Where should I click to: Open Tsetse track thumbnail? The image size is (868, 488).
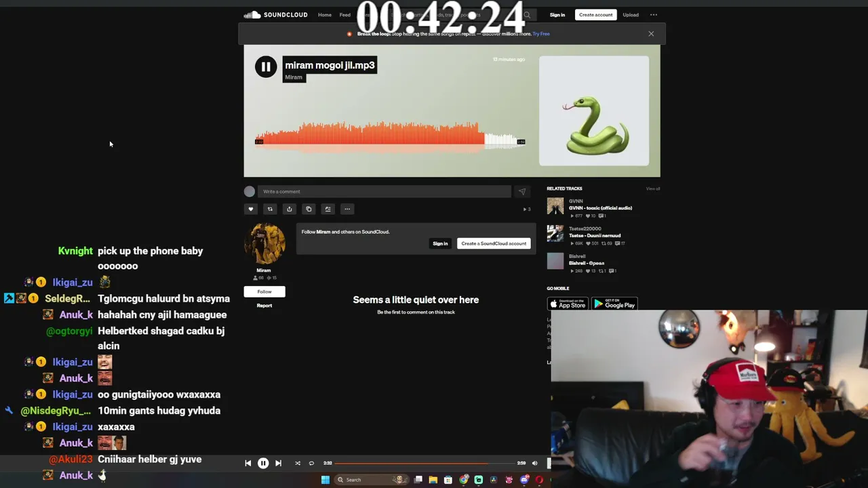[x=555, y=234]
